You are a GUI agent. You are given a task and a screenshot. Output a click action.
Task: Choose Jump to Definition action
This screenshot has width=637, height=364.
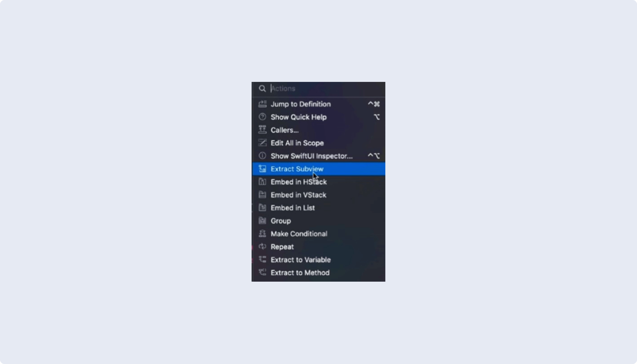click(x=318, y=104)
